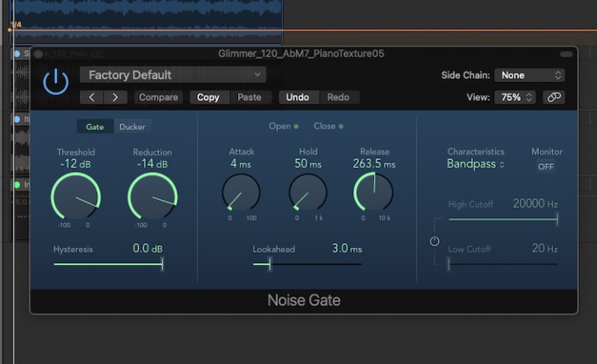Open the Factory Default preset menu
Image resolution: width=597 pixels, height=364 pixels.
(x=172, y=75)
